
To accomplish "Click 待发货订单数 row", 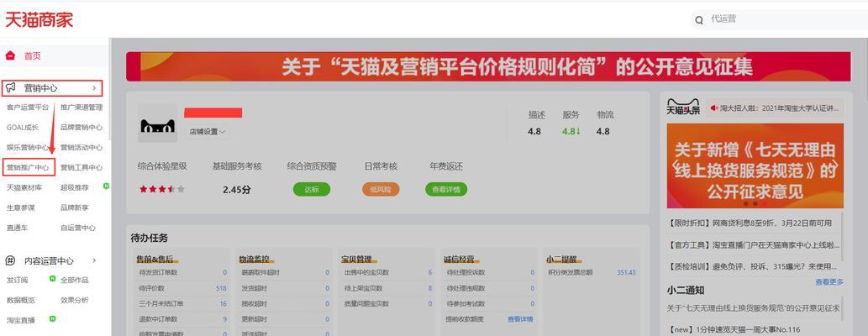I will (x=182, y=273).
